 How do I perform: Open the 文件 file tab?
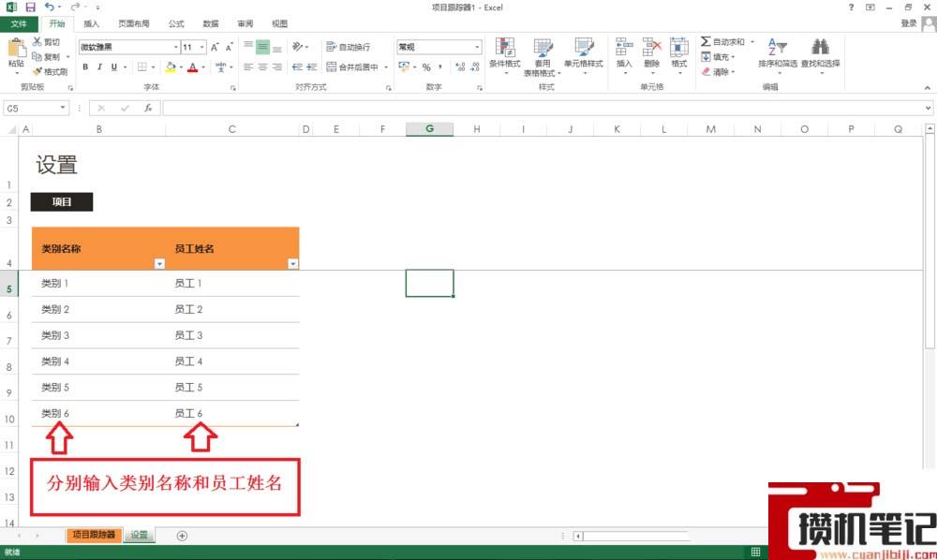point(19,24)
